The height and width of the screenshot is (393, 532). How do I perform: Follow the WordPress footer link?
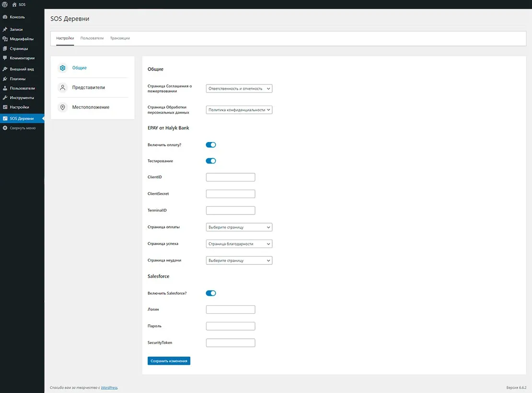coord(109,387)
